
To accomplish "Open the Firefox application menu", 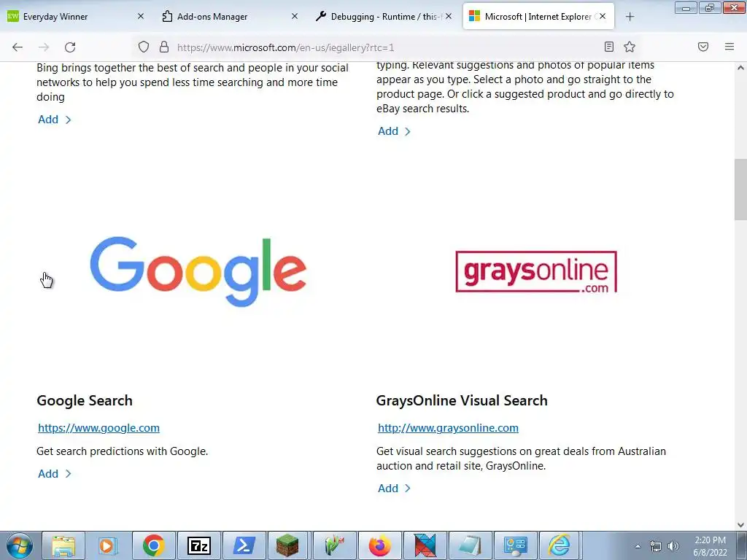I will click(x=729, y=47).
